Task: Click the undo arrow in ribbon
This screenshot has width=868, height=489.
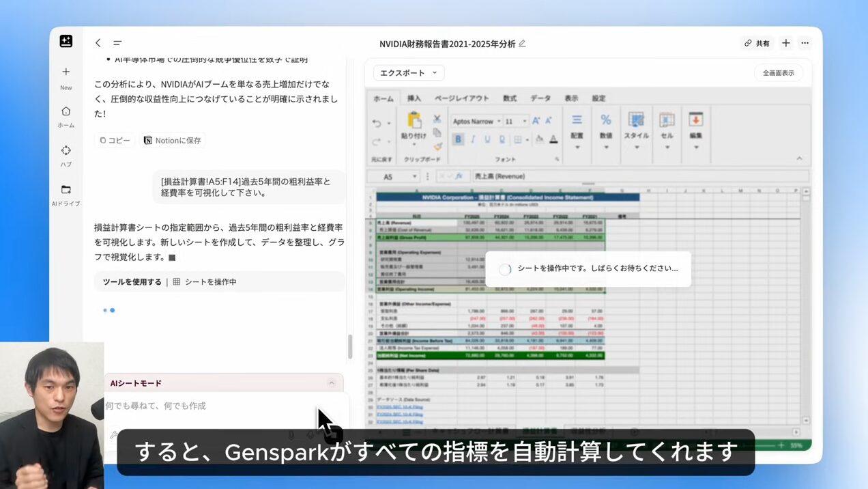Action: (377, 124)
